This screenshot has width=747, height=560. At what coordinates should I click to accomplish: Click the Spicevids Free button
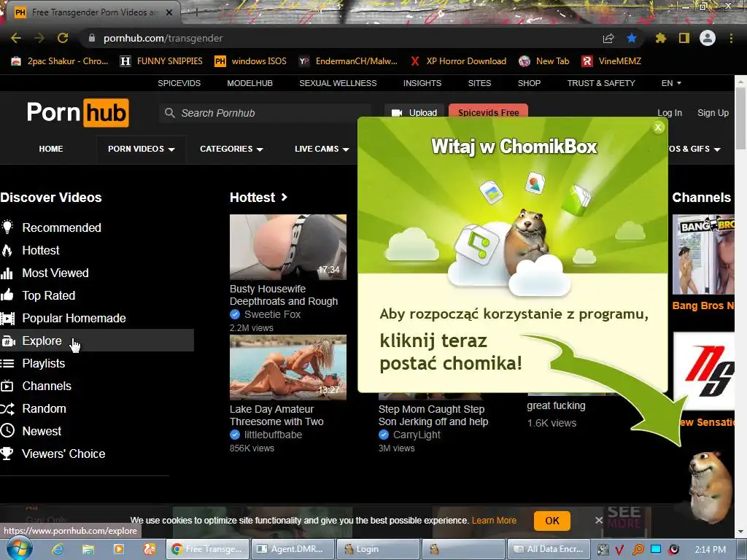pyautogui.click(x=488, y=112)
